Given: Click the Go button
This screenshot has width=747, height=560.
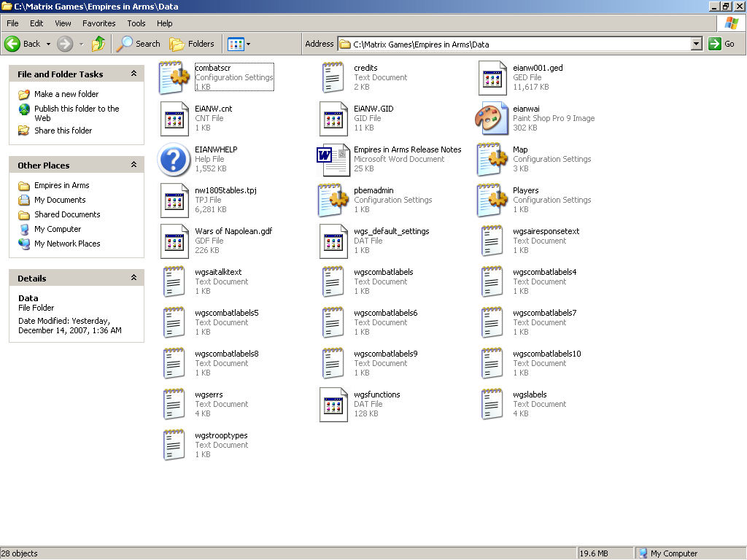Looking at the screenshot, I should click(x=722, y=44).
